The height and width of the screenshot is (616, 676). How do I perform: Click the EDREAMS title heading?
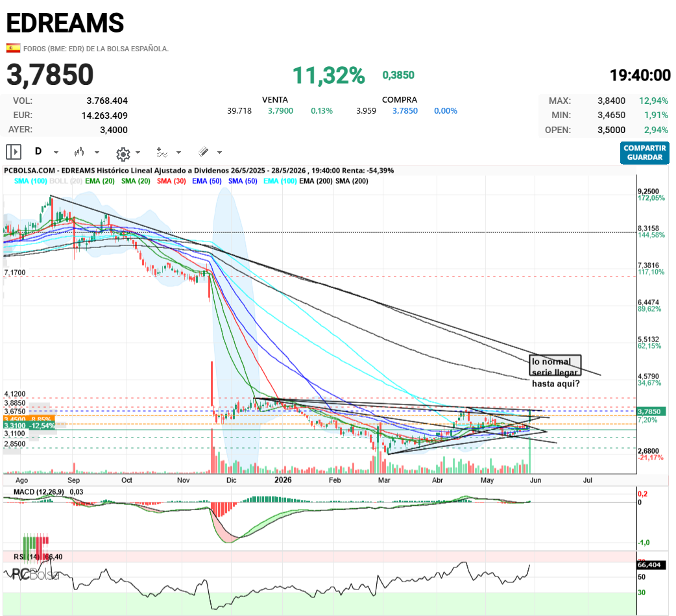point(65,23)
